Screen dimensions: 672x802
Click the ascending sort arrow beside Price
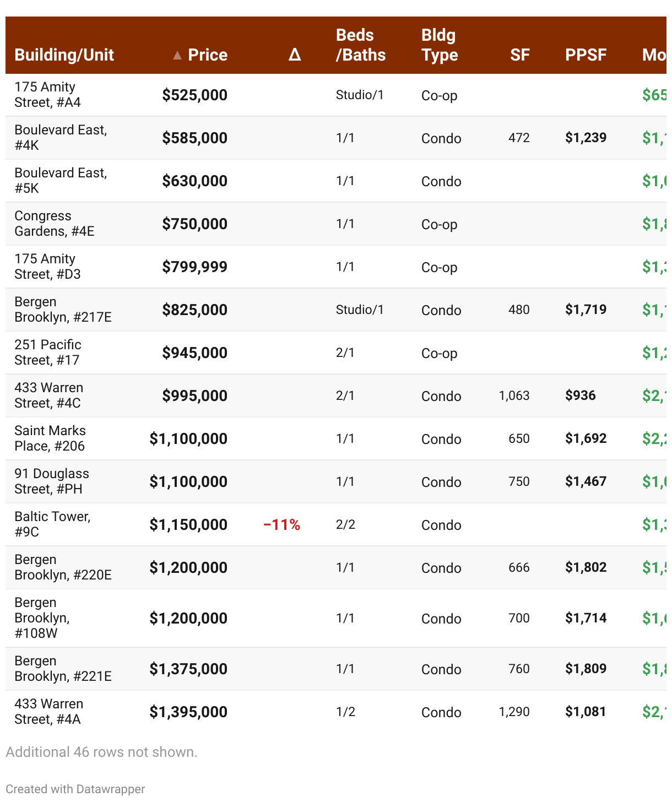tap(177, 55)
